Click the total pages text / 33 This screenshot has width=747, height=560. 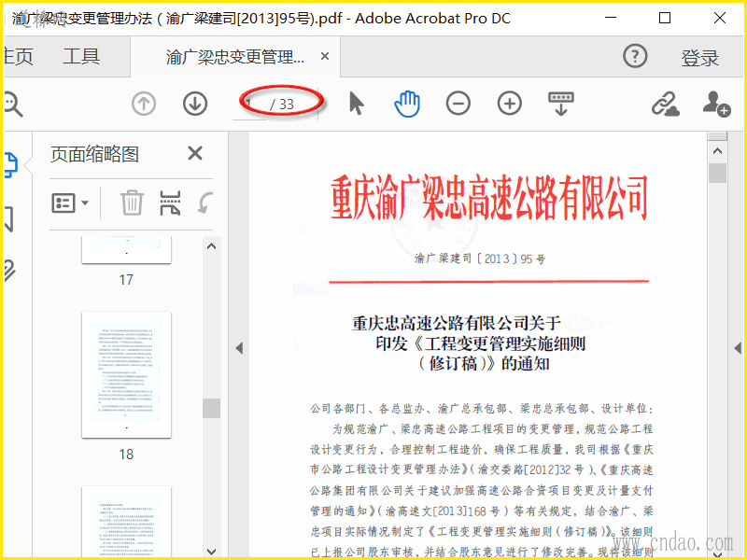coord(282,105)
